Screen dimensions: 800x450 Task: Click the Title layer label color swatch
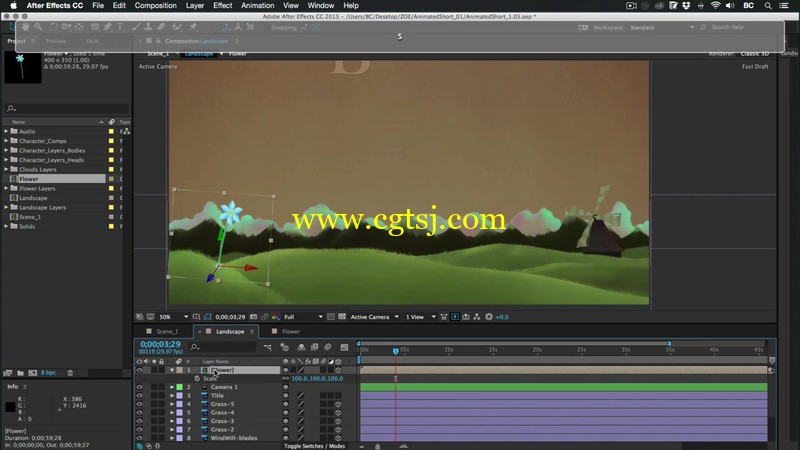[180, 395]
